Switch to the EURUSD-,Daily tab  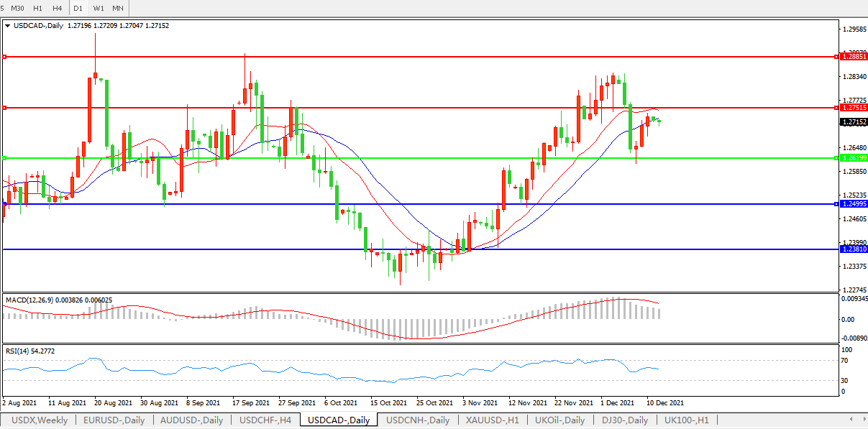[114, 420]
